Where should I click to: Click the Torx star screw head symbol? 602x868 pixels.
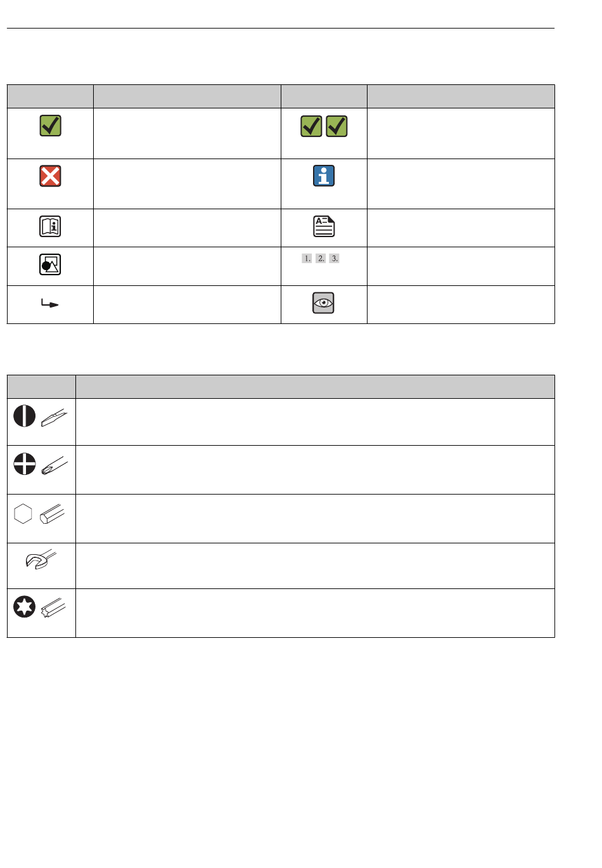(25, 607)
